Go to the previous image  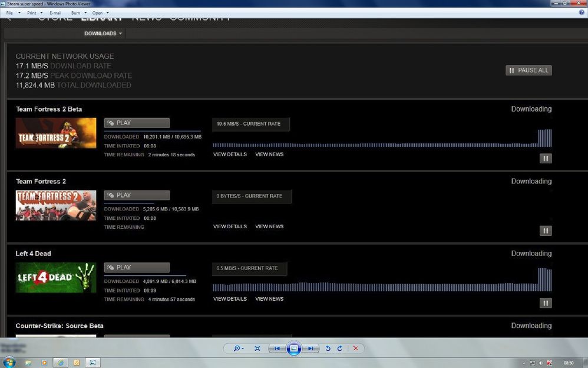[276, 349]
